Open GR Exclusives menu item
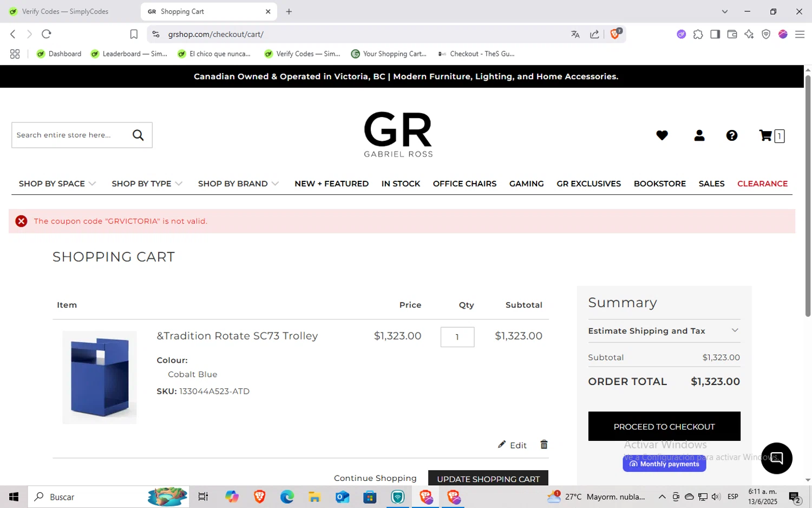This screenshot has height=508, width=812. (x=588, y=184)
